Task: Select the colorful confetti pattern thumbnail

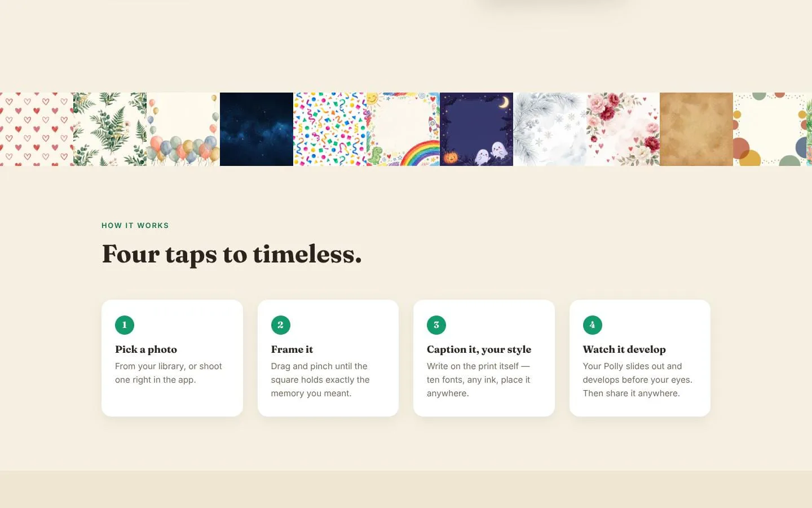Action: (330, 129)
